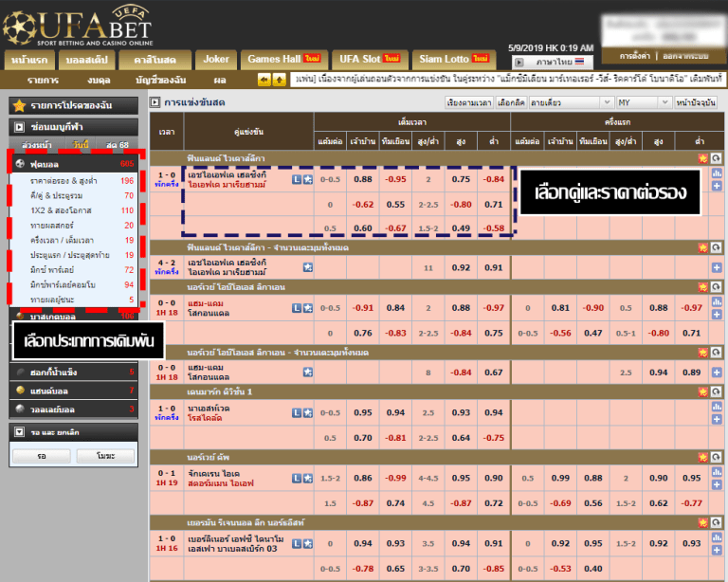The image size is (728, 582).
Task: Expand the รอ และ ยกเลิก panel arrow
Action: point(19,432)
